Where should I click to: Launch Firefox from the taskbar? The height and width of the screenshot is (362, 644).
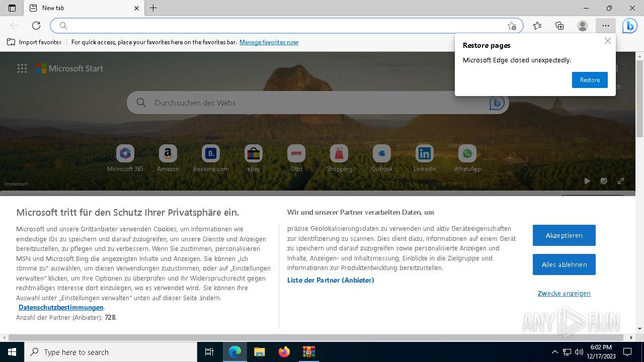[x=284, y=352]
